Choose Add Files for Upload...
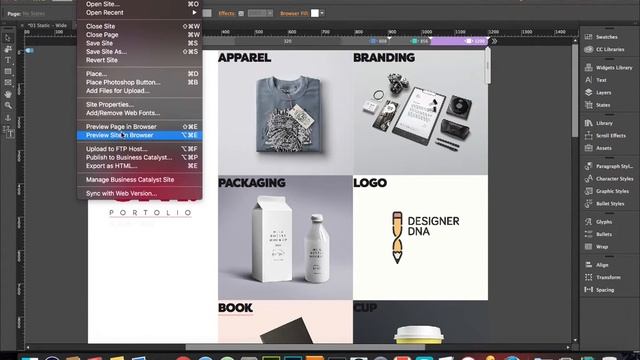 pyautogui.click(x=140, y=91)
